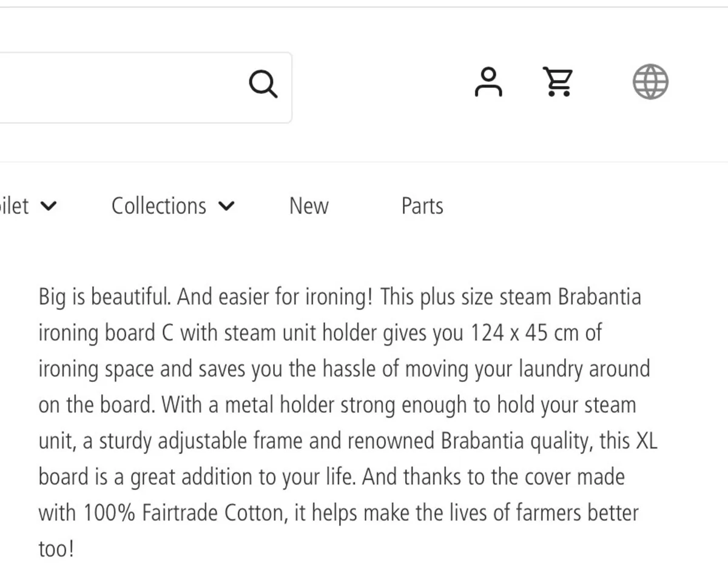Viewport: 728px width, 585px height.
Task: Click the magnifying glass search icon
Action: point(263,84)
